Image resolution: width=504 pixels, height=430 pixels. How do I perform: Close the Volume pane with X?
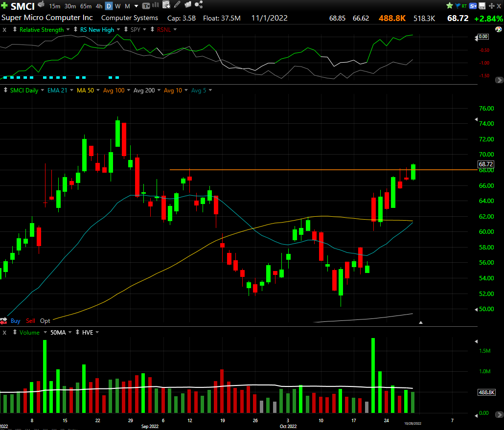pyautogui.click(x=4, y=332)
